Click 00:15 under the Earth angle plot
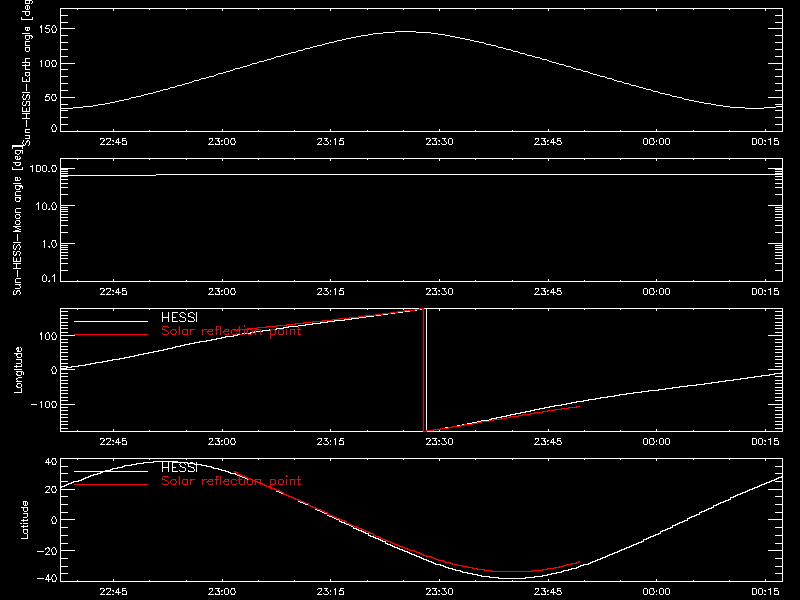800x600 pixels. (765, 141)
